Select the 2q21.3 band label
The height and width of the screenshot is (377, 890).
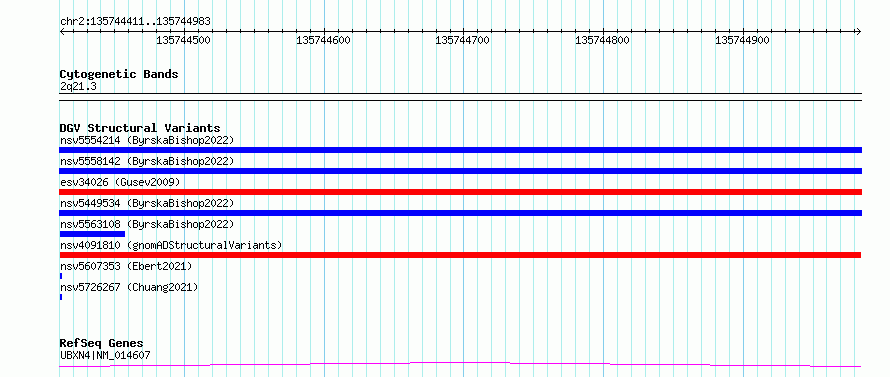78,87
